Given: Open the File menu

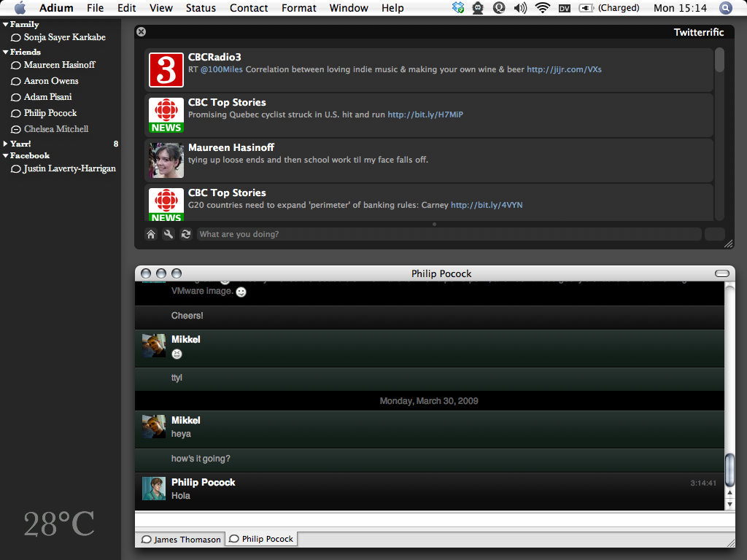Looking at the screenshot, I should tap(96, 8).
